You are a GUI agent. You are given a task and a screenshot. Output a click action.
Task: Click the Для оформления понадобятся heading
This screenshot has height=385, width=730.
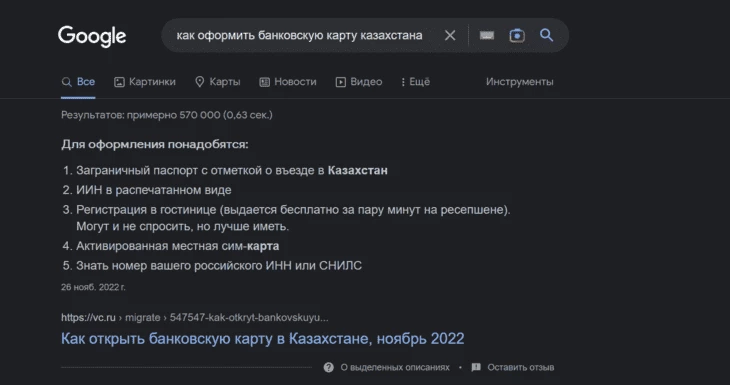pos(155,144)
